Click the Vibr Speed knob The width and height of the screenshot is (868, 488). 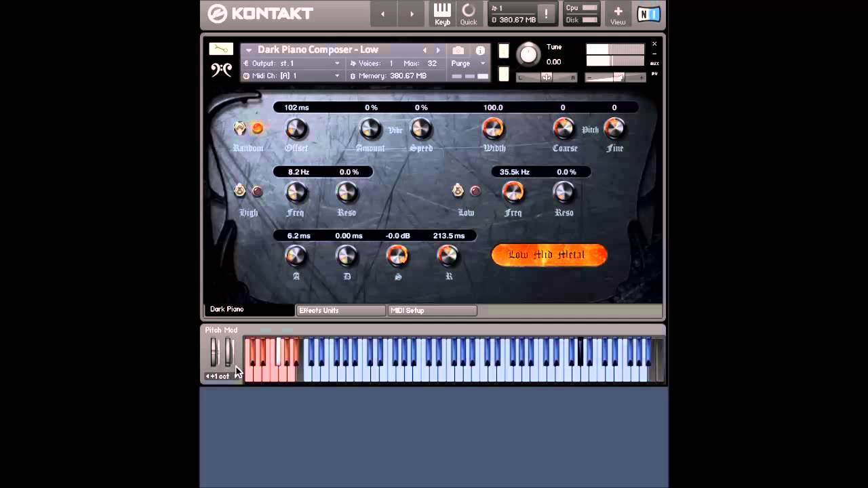click(x=421, y=129)
